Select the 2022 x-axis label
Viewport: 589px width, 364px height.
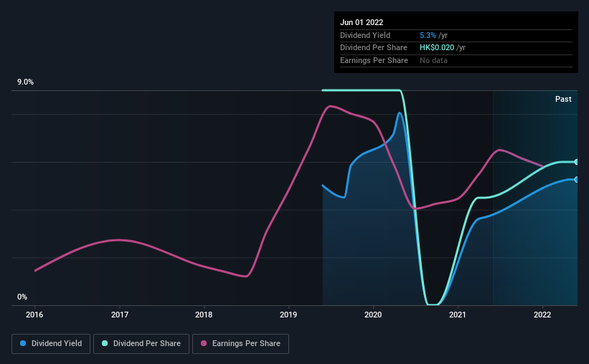(542, 315)
